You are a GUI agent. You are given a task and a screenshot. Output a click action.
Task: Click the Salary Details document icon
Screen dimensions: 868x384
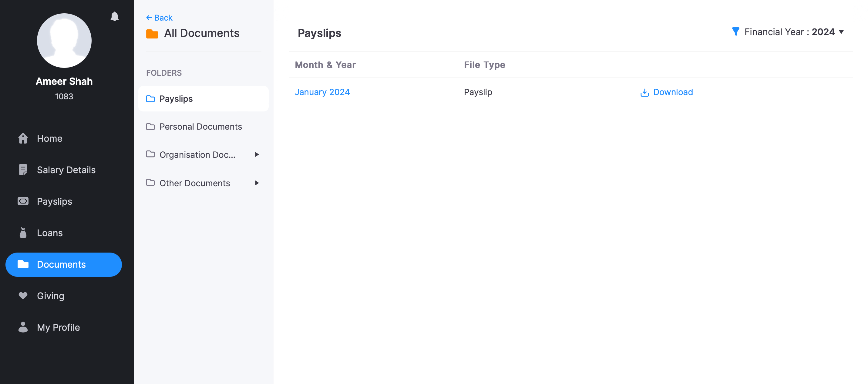click(23, 170)
